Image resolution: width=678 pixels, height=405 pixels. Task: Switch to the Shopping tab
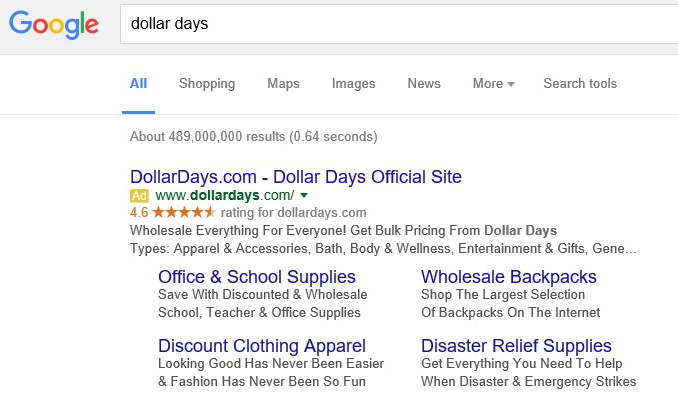tap(207, 84)
